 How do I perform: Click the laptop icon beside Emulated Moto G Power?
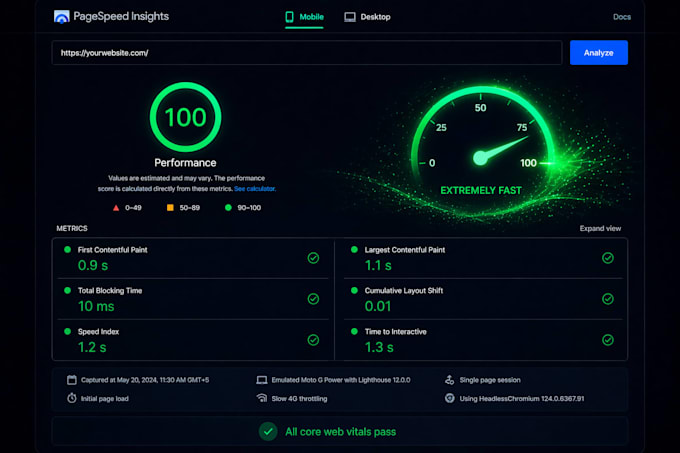tap(262, 380)
